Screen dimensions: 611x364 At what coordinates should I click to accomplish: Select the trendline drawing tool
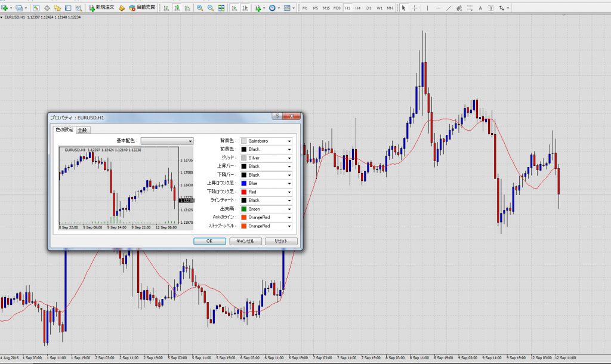[x=449, y=8]
